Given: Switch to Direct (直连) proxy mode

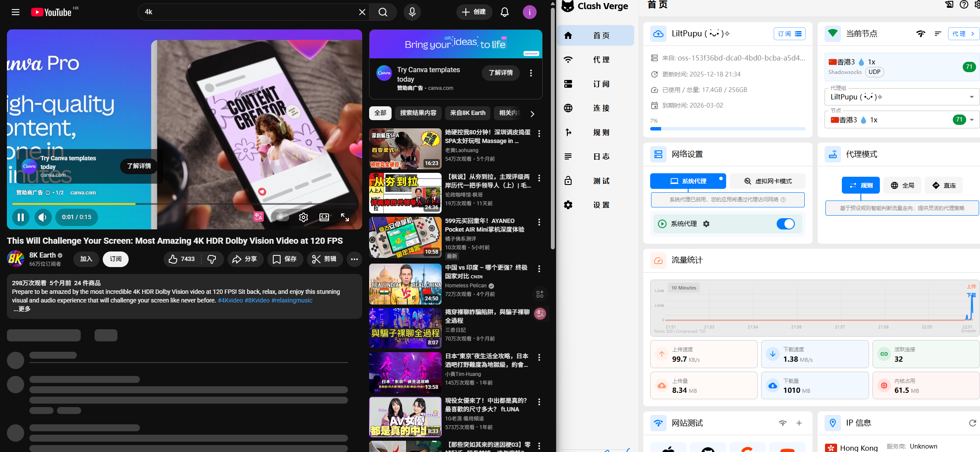Looking at the screenshot, I should [944, 185].
